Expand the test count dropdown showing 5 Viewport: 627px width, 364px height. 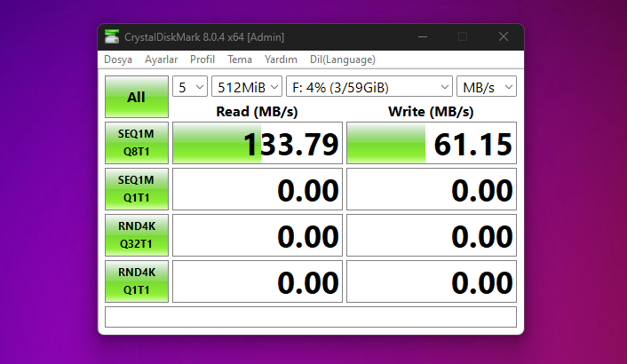click(190, 87)
